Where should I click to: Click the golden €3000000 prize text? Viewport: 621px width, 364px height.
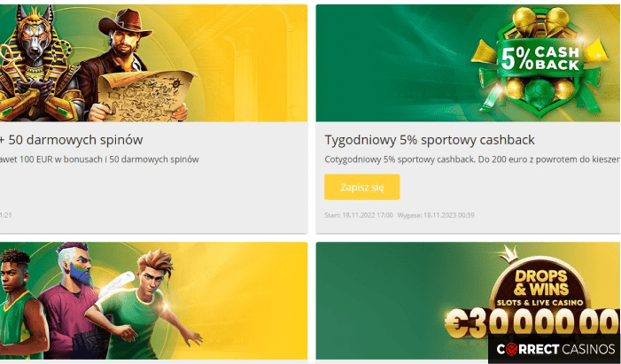click(532, 321)
